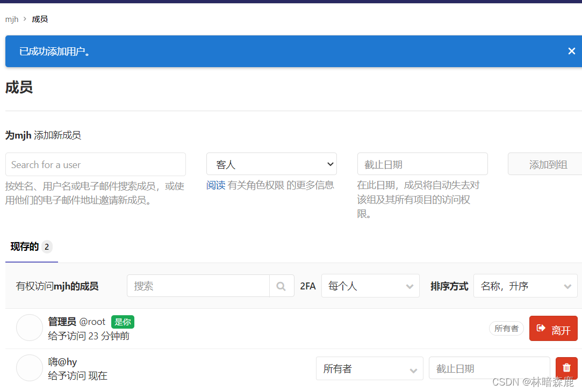Delete member 嗨@hy with trash icon
Viewport: 582px width, 392px height.
pyautogui.click(x=566, y=368)
